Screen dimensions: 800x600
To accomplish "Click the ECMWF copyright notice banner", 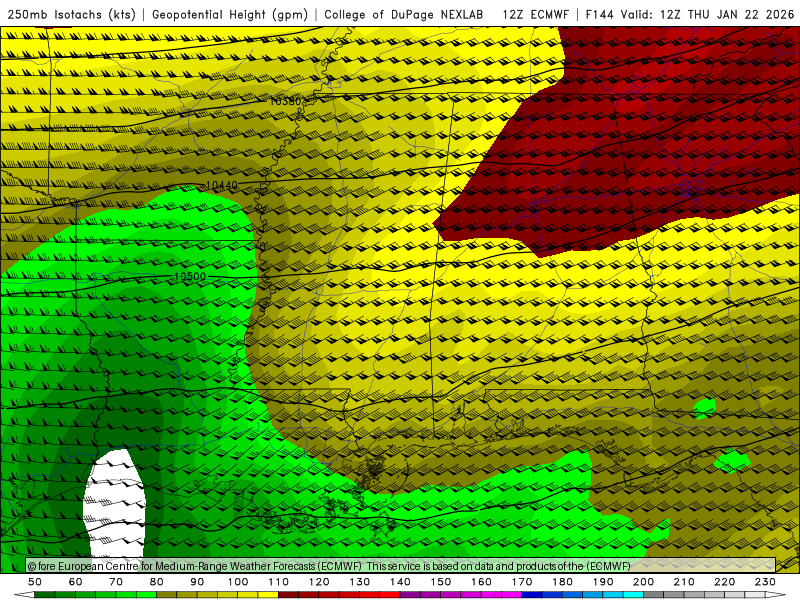I will [x=401, y=565].
